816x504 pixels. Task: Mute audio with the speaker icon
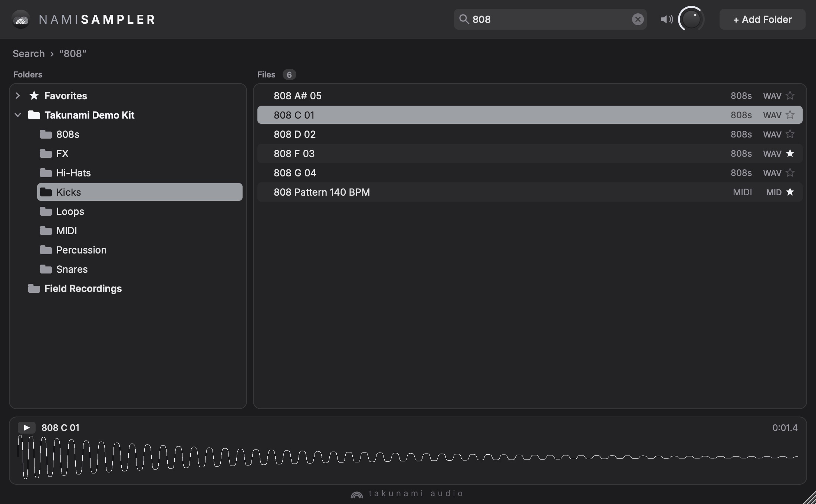pyautogui.click(x=667, y=19)
